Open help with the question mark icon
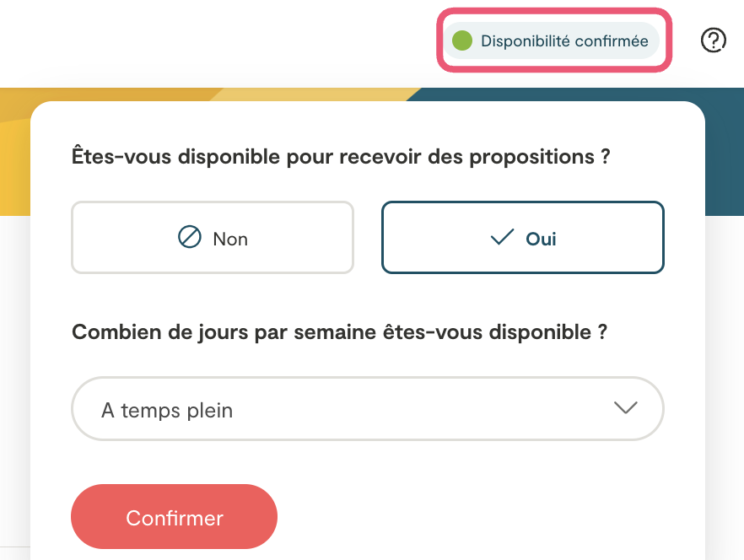 pyautogui.click(x=714, y=40)
